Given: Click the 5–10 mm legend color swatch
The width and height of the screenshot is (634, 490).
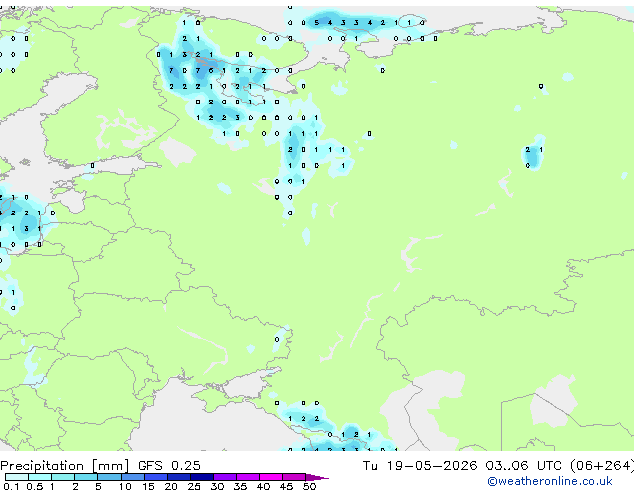Looking at the screenshot, I should (x=109, y=477).
